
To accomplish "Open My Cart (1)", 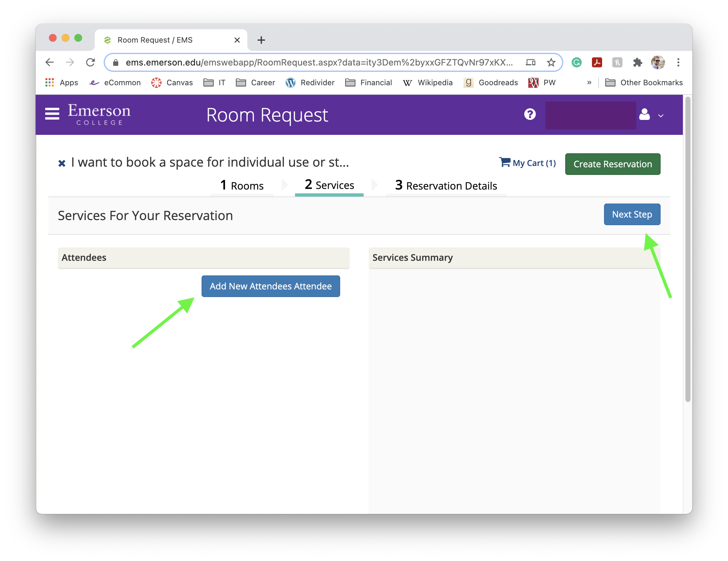I will click(x=527, y=163).
